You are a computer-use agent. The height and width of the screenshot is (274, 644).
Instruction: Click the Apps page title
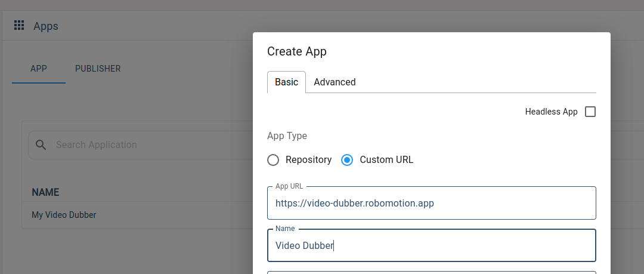point(46,26)
